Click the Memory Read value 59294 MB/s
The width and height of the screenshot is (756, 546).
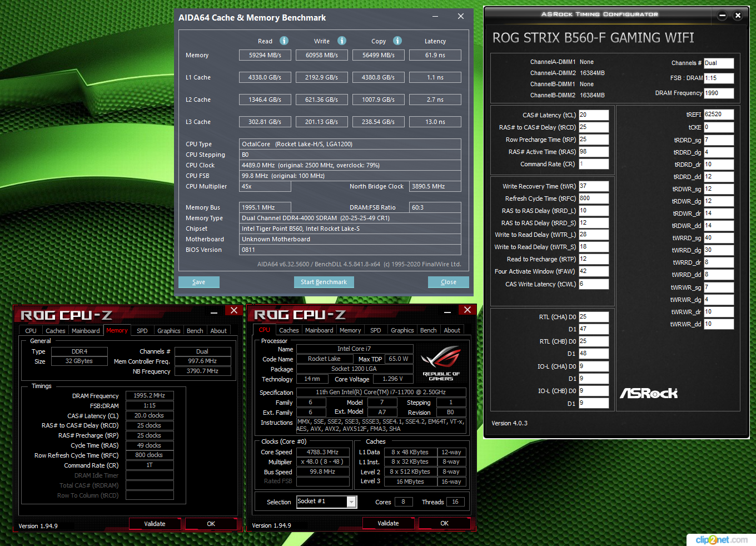(x=265, y=55)
